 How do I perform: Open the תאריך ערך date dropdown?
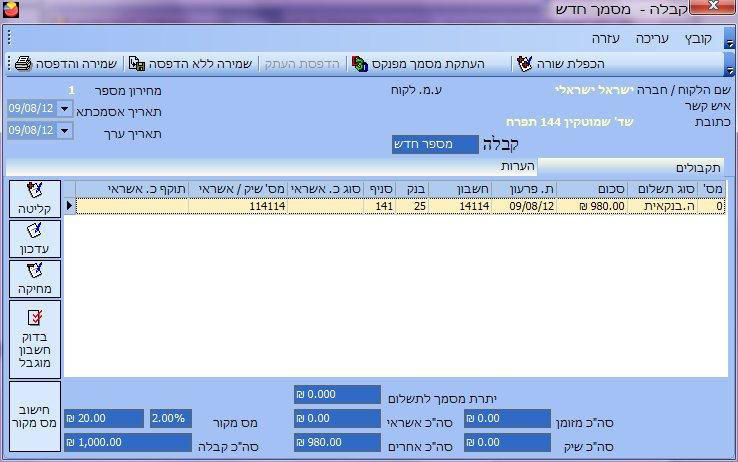(64, 130)
